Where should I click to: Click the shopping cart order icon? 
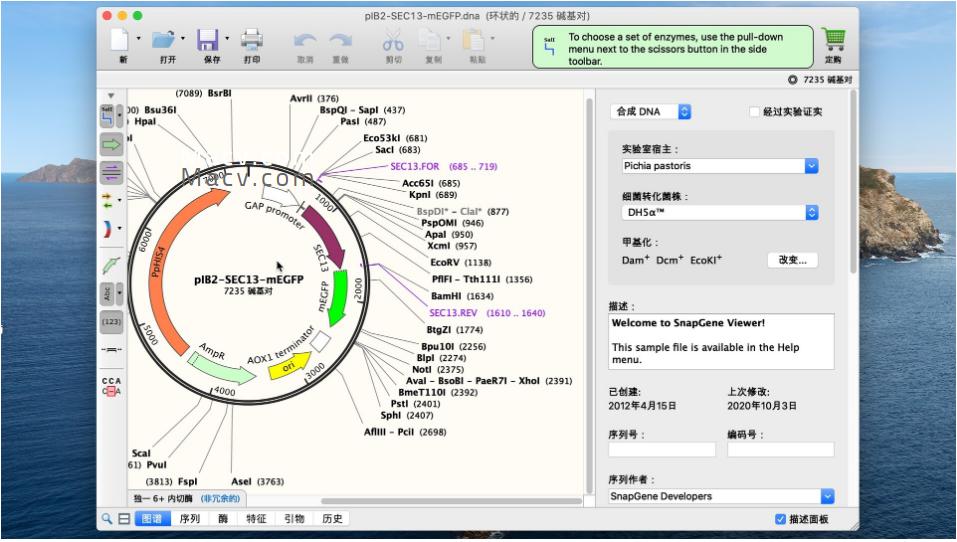click(x=833, y=40)
